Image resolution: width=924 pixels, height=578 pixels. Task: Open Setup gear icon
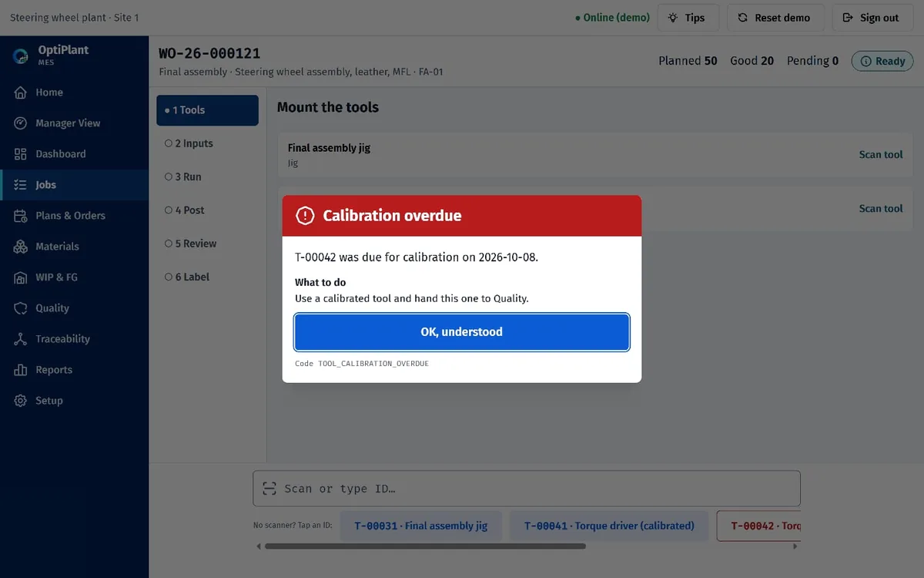(x=21, y=401)
